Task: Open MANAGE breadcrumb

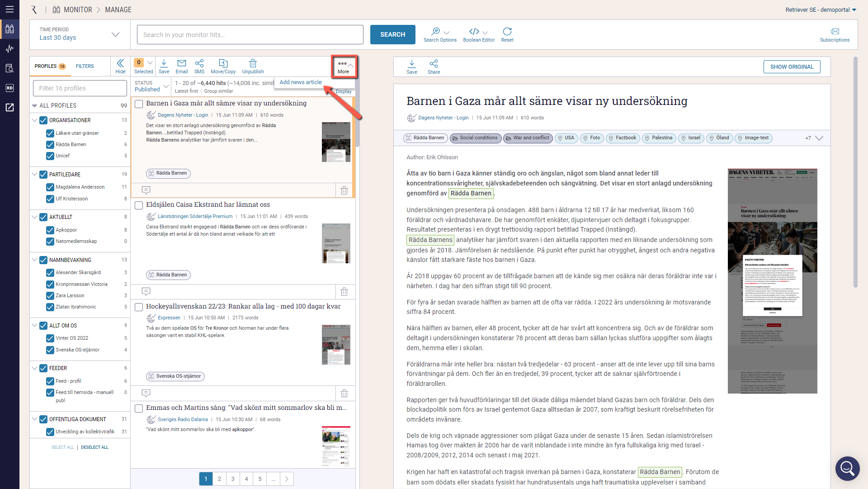Action: (118, 9)
